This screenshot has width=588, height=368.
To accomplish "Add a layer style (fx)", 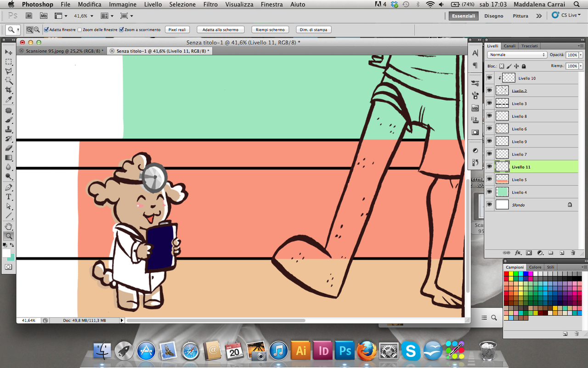I will [x=518, y=253].
